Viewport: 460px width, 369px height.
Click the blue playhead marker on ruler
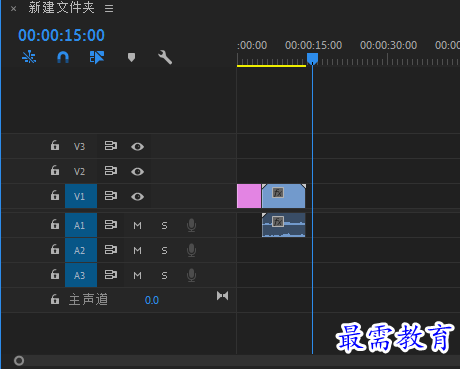312,58
